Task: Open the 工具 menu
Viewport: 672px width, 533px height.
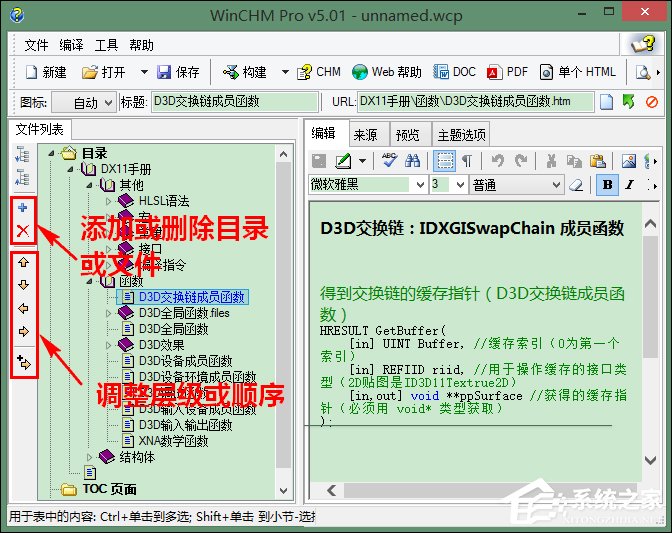Action: click(x=106, y=45)
